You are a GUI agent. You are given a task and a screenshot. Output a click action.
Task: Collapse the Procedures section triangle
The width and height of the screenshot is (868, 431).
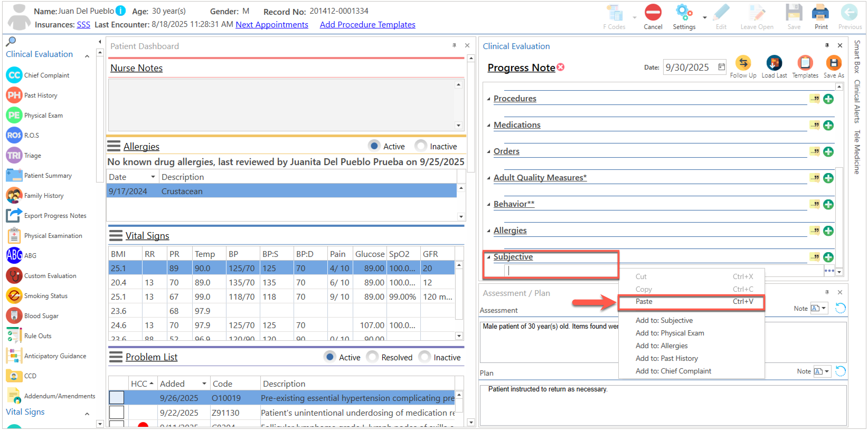pos(488,99)
